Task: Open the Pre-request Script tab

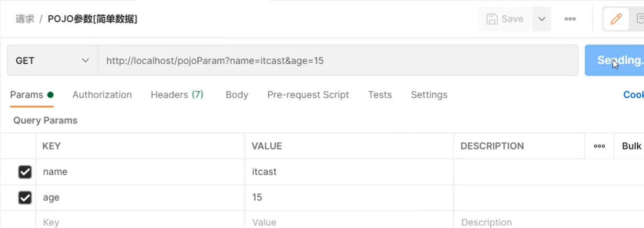Action: (308, 95)
